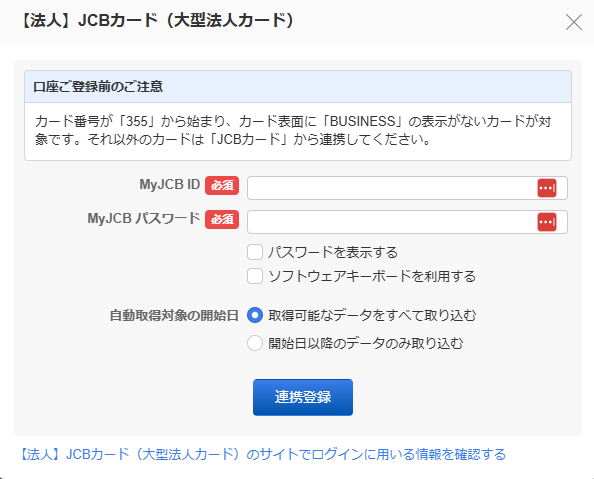Select the 取得可能なデータをすべて取り込む radio button
This screenshot has width=594, height=479.
tap(255, 315)
